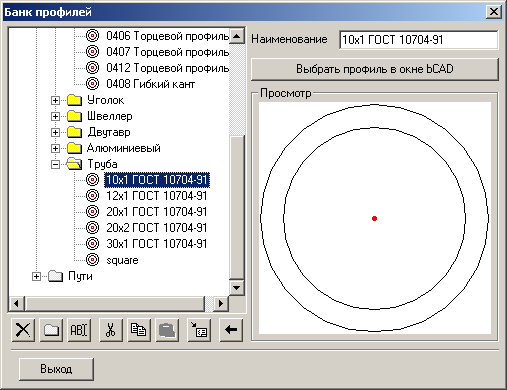507x390 pixels.
Task: Click the tree's scroll right arrow
Action: point(221,304)
